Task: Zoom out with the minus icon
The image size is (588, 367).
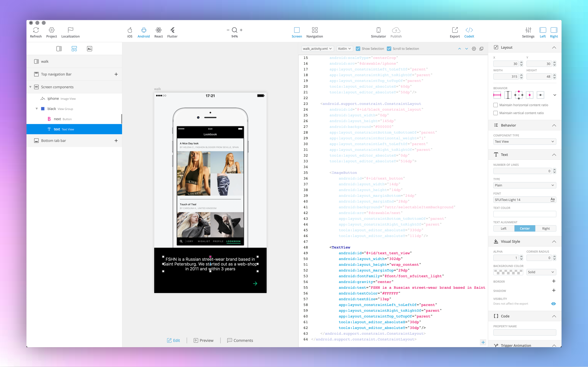Action: pyautogui.click(x=228, y=30)
